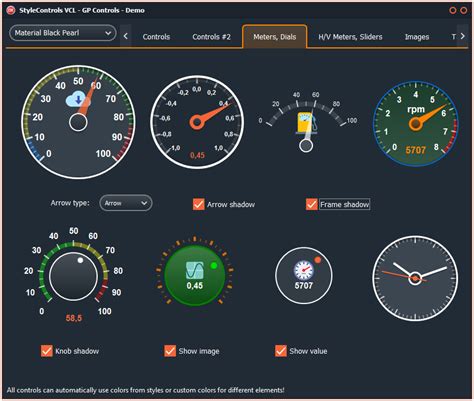
Task: Switch to the Controls #2 tab
Action: [x=211, y=37]
